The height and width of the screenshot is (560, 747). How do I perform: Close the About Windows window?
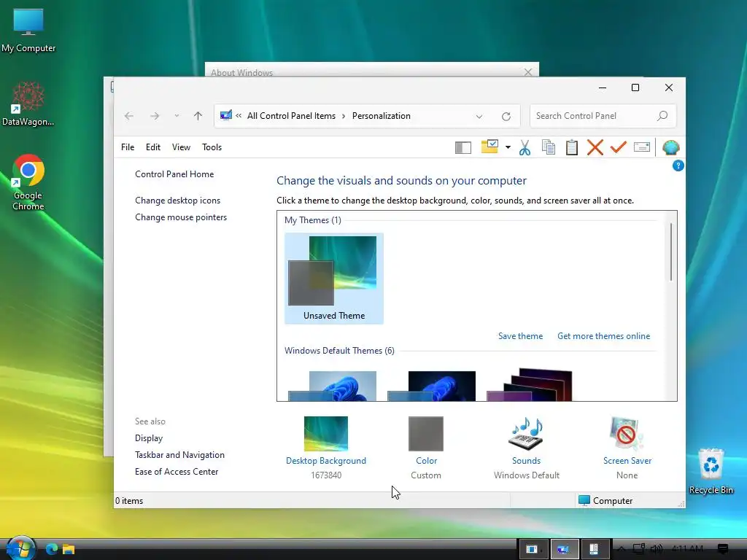[x=528, y=72]
